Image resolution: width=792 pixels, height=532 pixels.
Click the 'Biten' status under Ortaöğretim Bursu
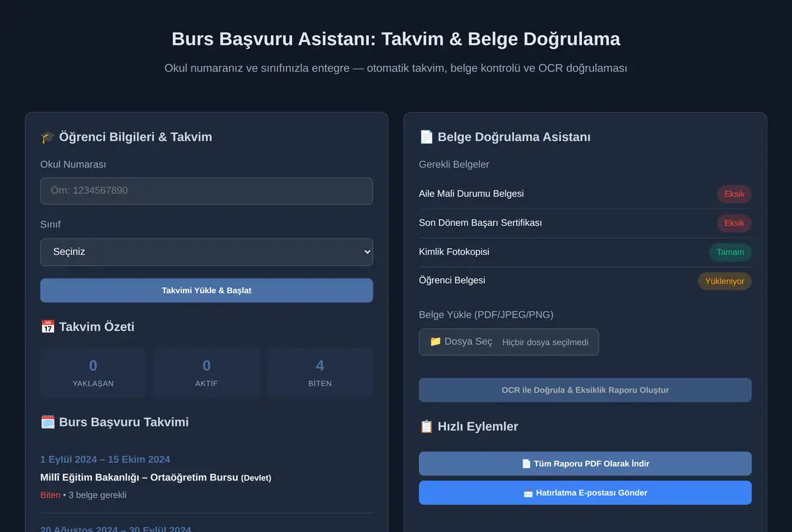click(50, 495)
